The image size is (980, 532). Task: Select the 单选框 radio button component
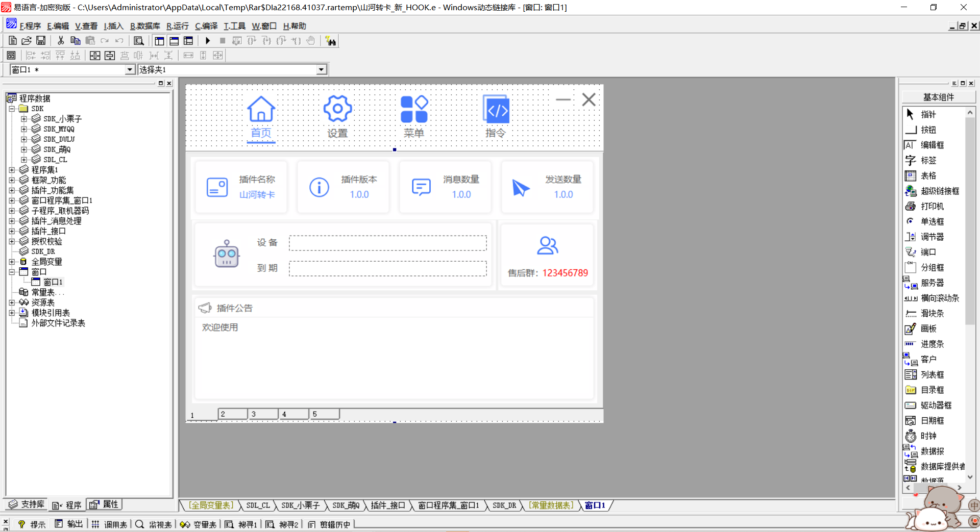932,222
